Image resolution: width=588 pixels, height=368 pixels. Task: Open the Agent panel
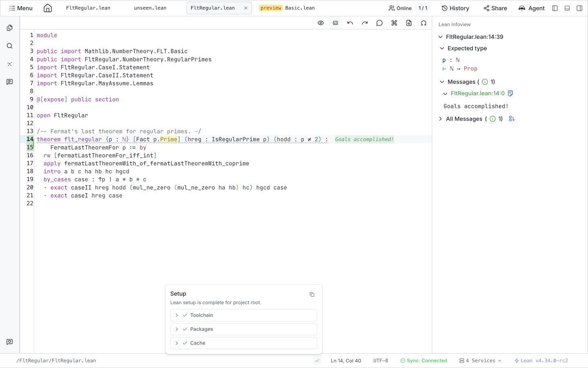pyautogui.click(x=531, y=8)
